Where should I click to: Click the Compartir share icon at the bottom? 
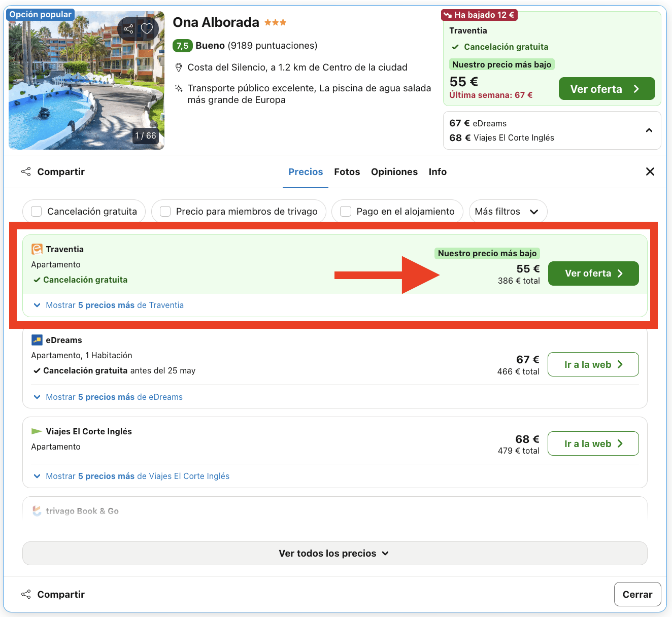(26, 594)
